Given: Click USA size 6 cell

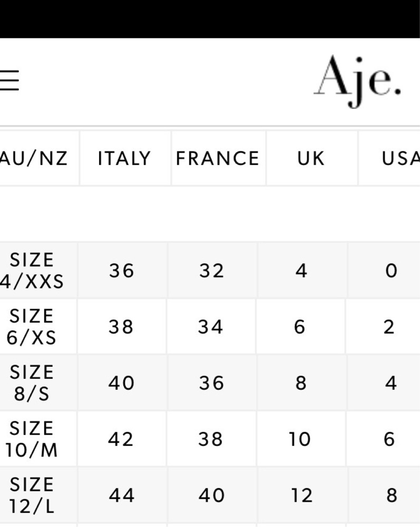Looking at the screenshot, I should click(389, 439).
